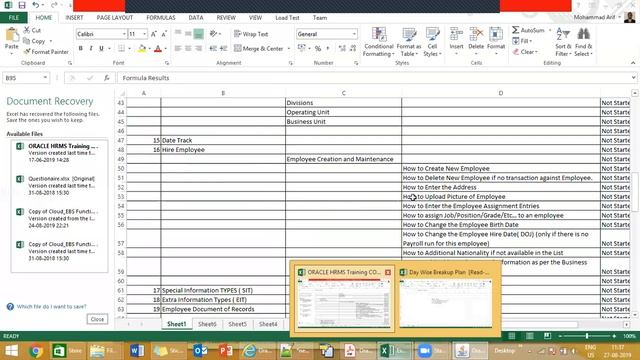Open the Clear eraser menu
This screenshot has height=360, width=640.
(x=525, y=52)
